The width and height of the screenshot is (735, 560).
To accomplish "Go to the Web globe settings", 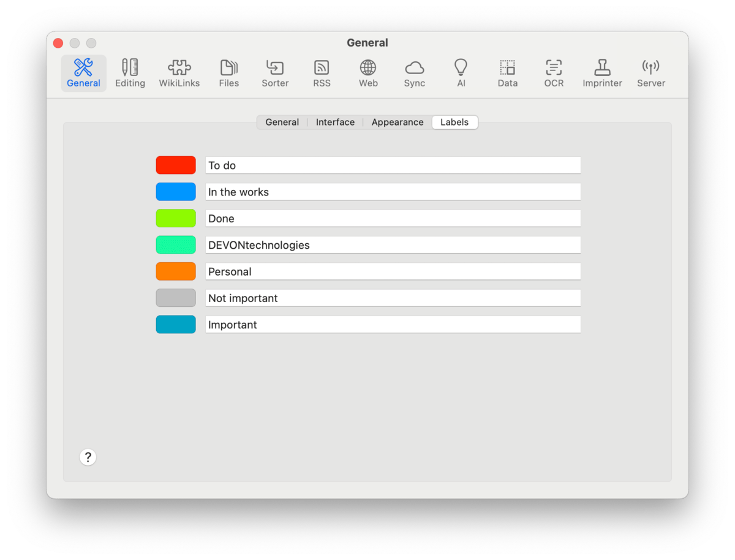I will pyautogui.click(x=368, y=74).
